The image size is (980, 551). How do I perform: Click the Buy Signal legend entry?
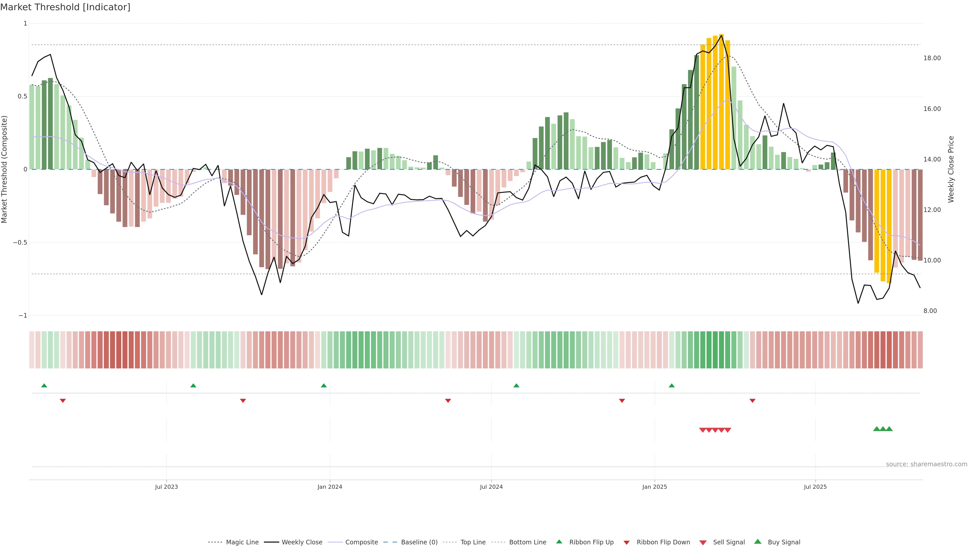click(784, 542)
